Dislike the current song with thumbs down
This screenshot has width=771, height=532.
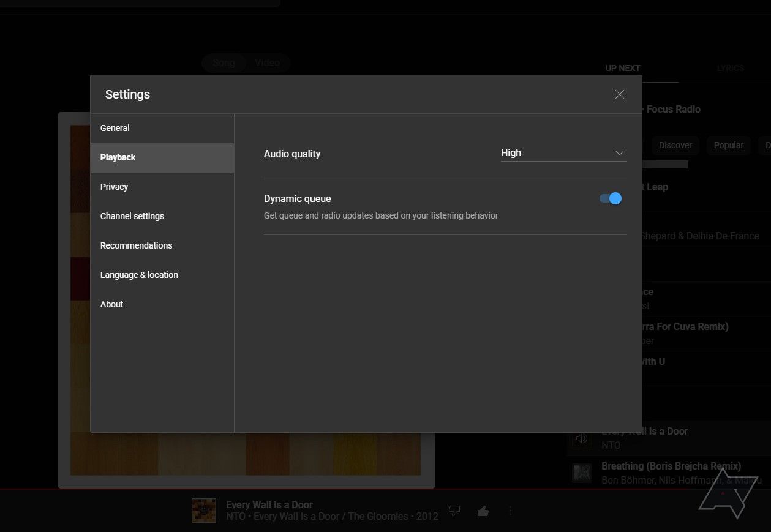coord(454,510)
